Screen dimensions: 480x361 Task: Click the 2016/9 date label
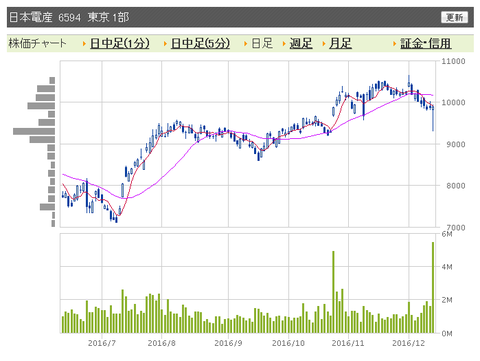coord(228,343)
